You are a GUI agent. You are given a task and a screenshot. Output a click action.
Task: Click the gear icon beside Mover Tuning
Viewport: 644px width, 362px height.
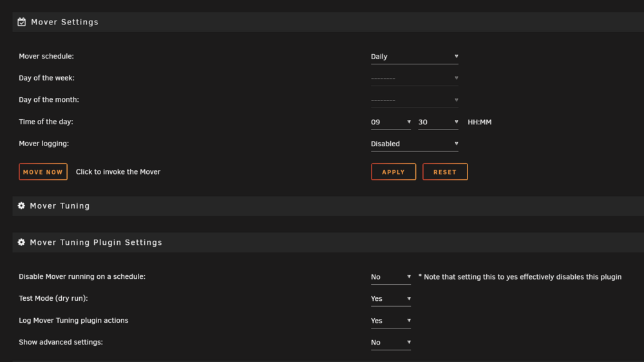(21, 205)
